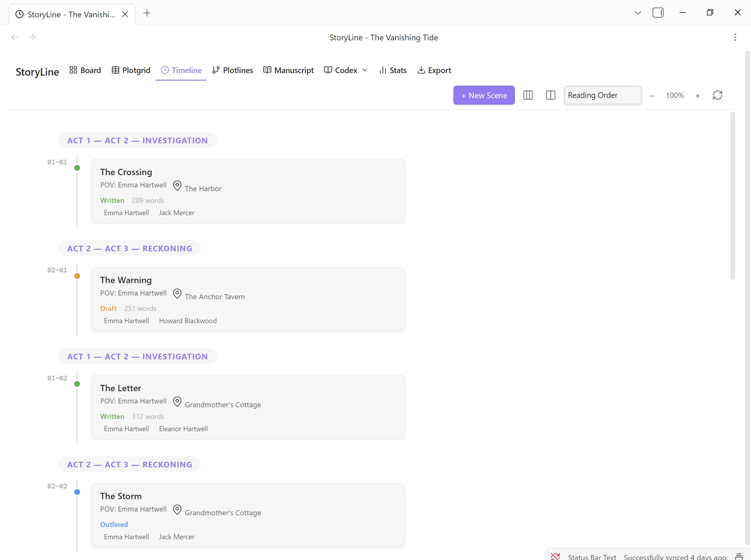
Task: Click the Jack Mercer tag in The Crossing
Action: 177,213
